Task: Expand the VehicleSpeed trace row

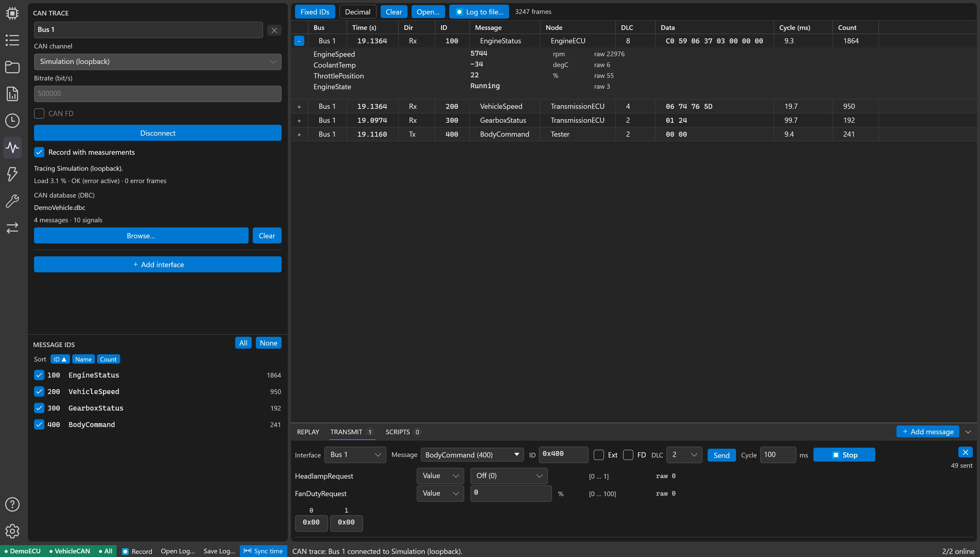Action: point(299,107)
